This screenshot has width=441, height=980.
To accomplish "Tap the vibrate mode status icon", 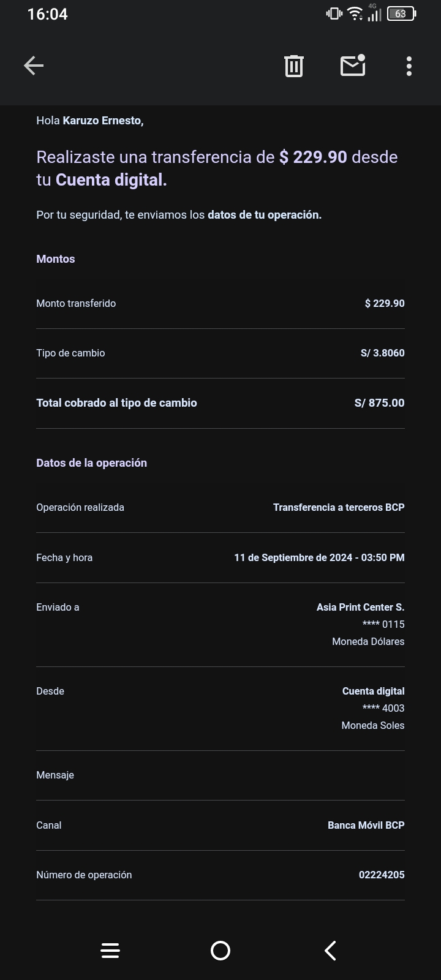I will (x=334, y=13).
